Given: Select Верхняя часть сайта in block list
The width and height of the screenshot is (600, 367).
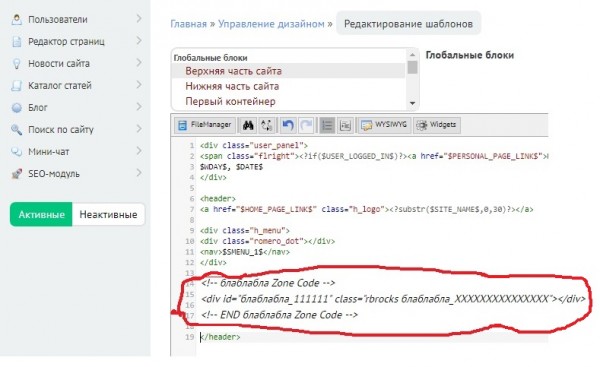Looking at the screenshot, I should coord(288,71).
